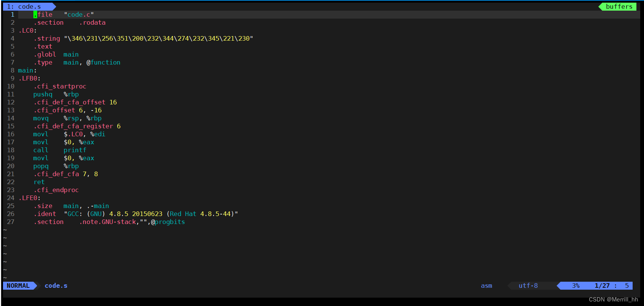Place cursor on '.file' directive
644x306 pixels.
43,14
